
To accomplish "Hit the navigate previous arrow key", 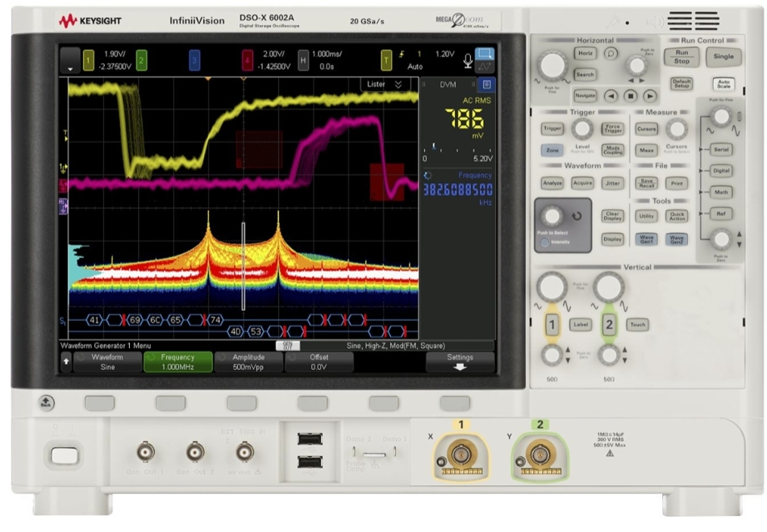I will click(x=611, y=96).
